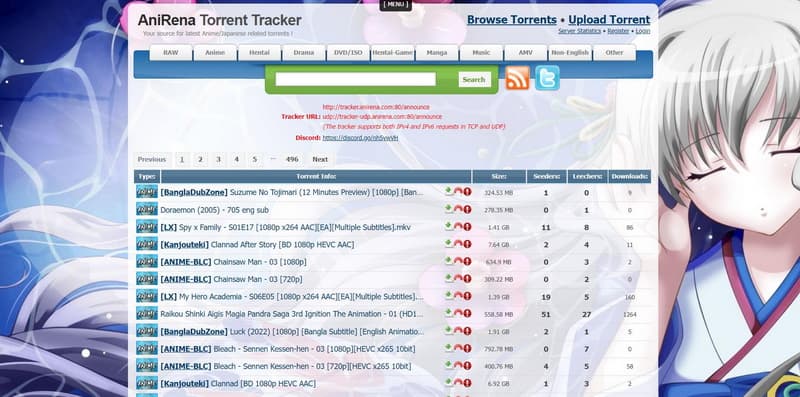Image resolution: width=800 pixels, height=397 pixels.
Task: Click the Anime type icon beside Spy x Family row
Action: coord(147,227)
